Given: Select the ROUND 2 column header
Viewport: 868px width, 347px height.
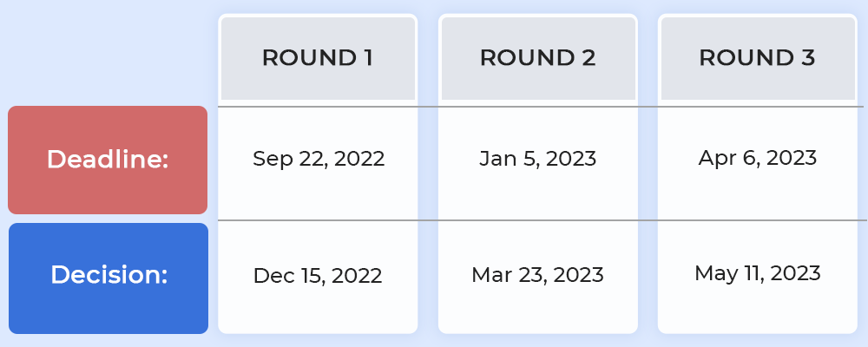Looking at the screenshot, I should (537, 58).
